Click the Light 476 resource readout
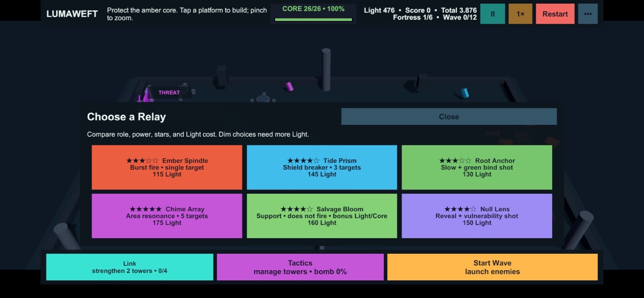Screen dimensions: 644x298 379,10
